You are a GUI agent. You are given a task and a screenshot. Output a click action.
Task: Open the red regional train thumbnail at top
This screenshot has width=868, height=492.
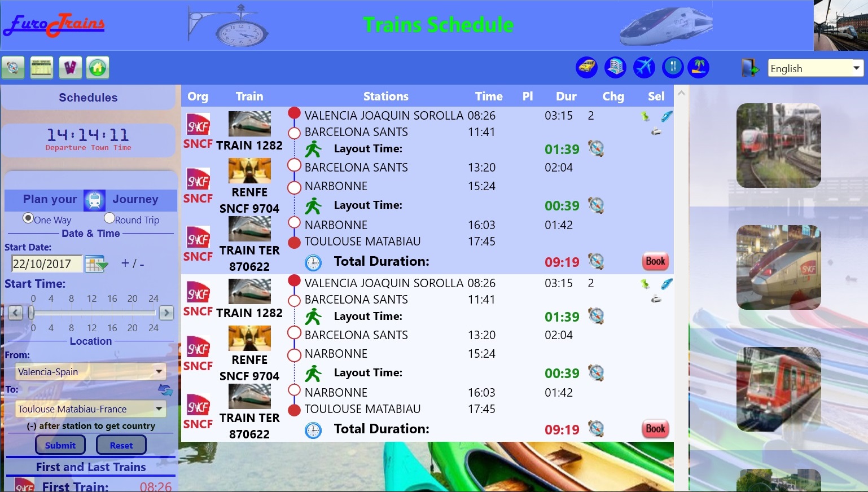(x=779, y=146)
